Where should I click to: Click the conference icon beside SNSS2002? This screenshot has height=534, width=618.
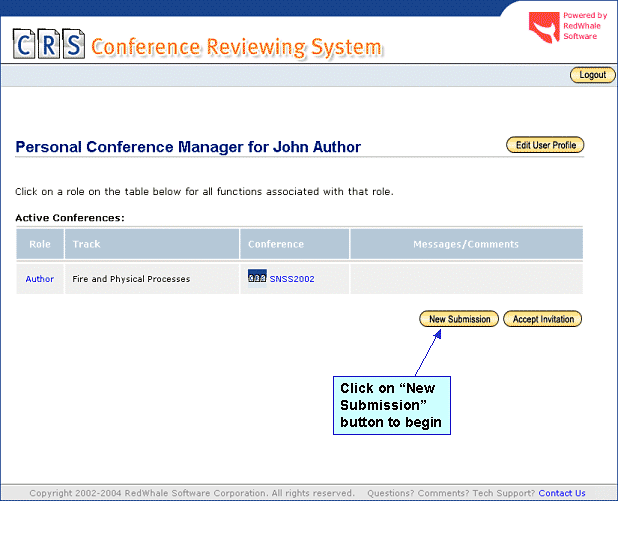(x=256, y=277)
